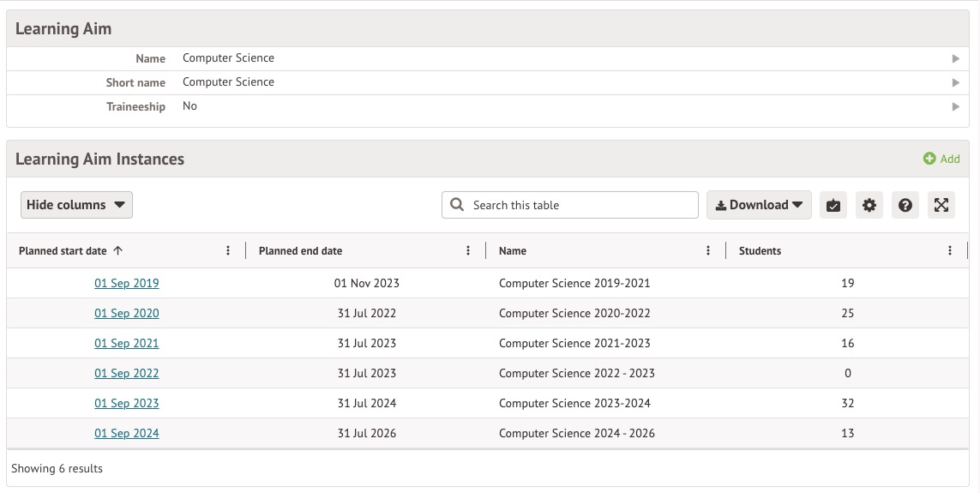The width and height of the screenshot is (980, 493).
Task: Click the help question mark icon
Action: pyautogui.click(x=905, y=205)
